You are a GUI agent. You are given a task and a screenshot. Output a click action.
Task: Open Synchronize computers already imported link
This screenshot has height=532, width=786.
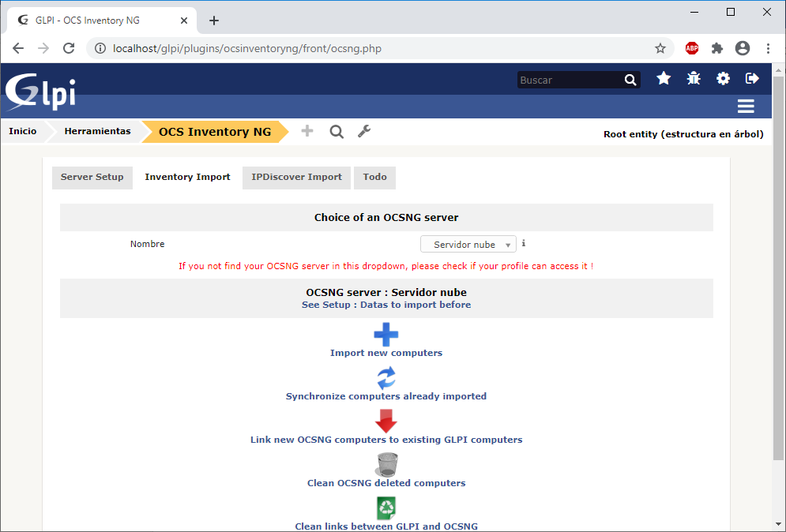tap(386, 396)
